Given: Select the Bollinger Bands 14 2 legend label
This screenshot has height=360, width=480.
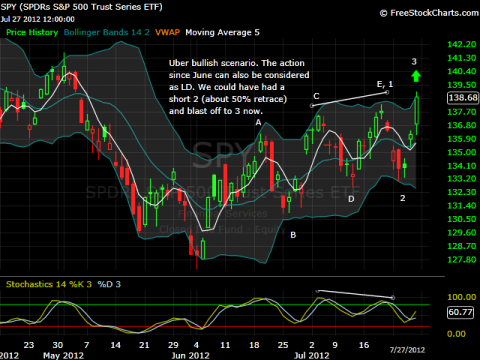Looking at the screenshot, I should tap(107, 33).
